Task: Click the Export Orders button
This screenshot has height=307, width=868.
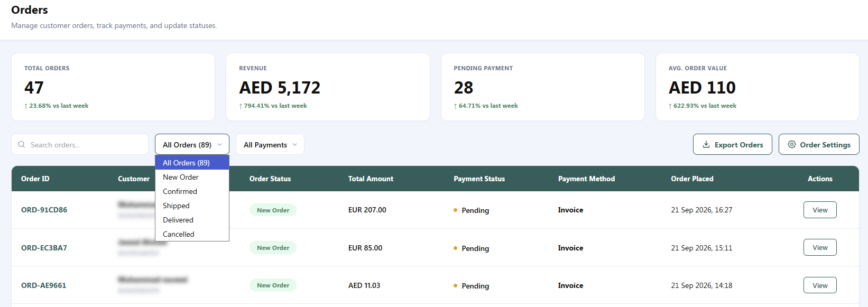Action: tap(732, 144)
